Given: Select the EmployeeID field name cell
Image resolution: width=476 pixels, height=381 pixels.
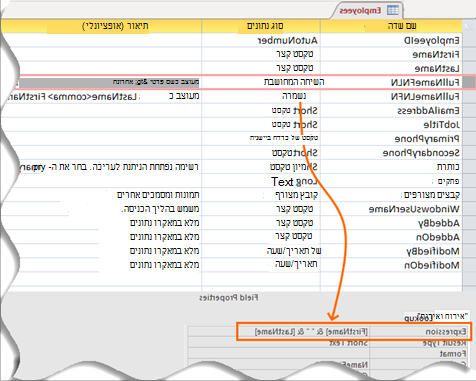Looking at the screenshot, I should pyautogui.click(x=391, y=40).
